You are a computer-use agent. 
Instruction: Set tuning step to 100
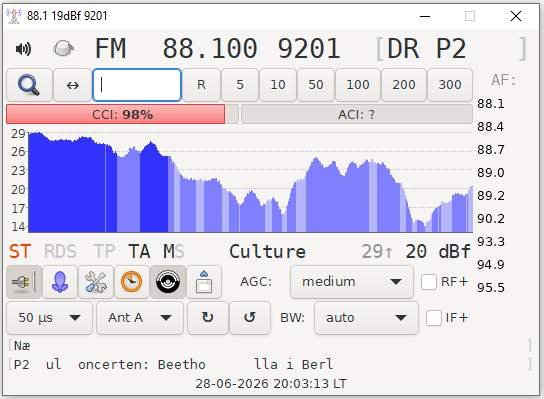358,85
